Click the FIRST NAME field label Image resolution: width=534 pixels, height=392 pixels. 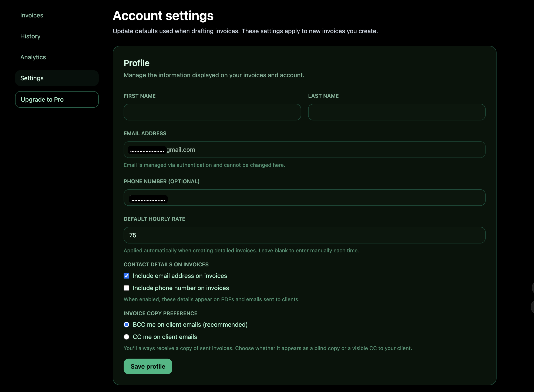tap(139, 96)
